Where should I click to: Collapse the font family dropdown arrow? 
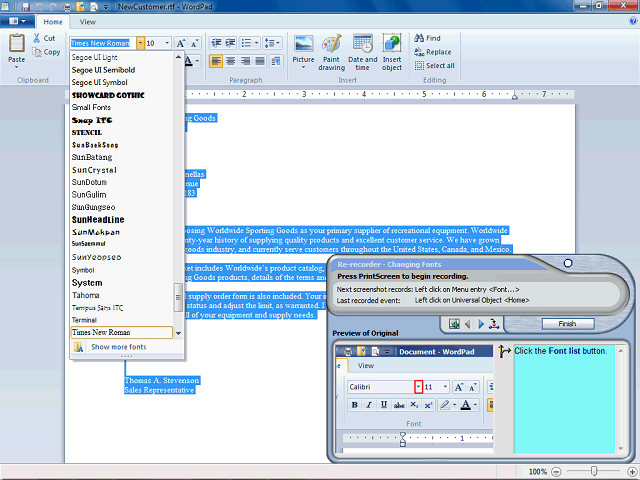point(140,43)
